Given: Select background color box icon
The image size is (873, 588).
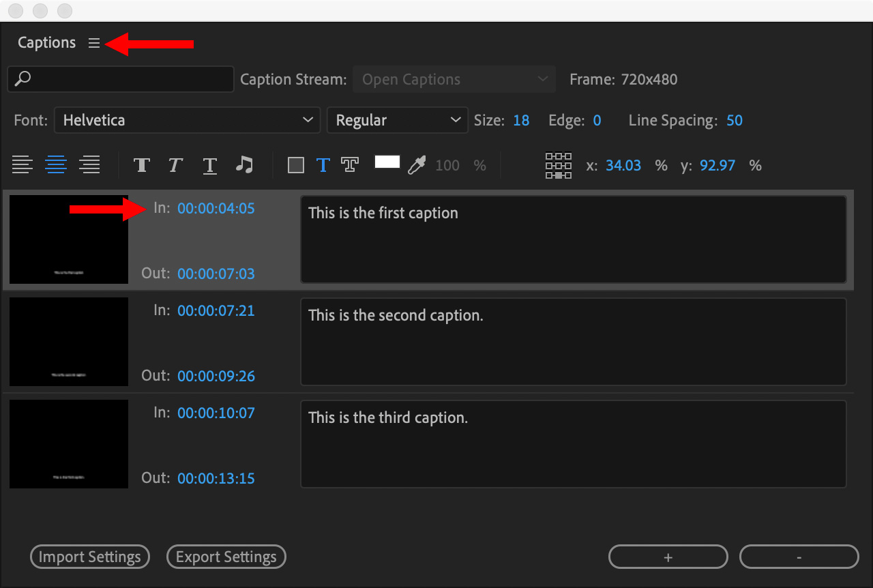Looking at the screenshot, I should pyautogui.click(x=296, y=165).
